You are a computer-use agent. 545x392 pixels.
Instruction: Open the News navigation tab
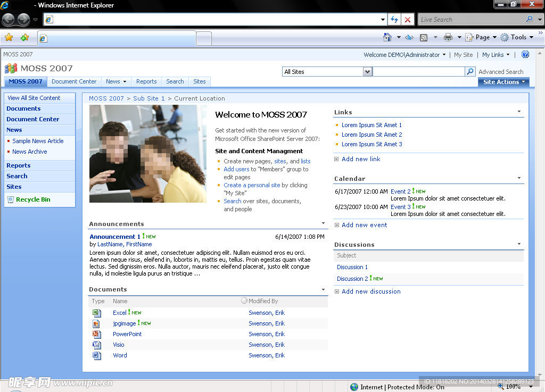[x=116, y=81]
